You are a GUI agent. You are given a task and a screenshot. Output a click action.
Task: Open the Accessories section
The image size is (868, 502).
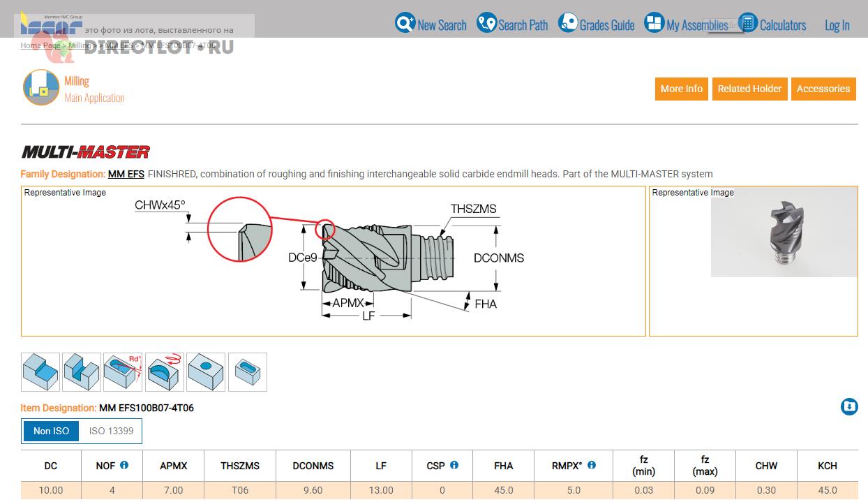click(x=823, y=89)
